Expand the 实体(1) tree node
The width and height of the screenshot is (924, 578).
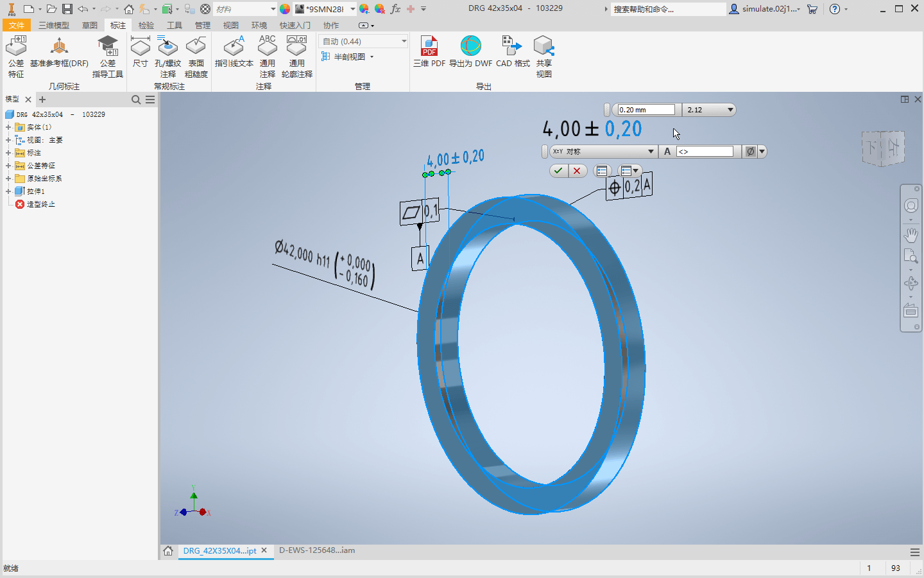(8, 127)
